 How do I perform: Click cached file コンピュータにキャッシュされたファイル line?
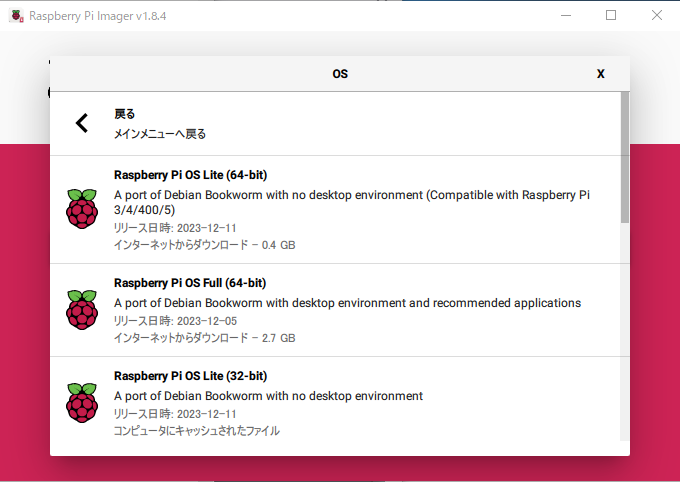(x=196, y=431)
